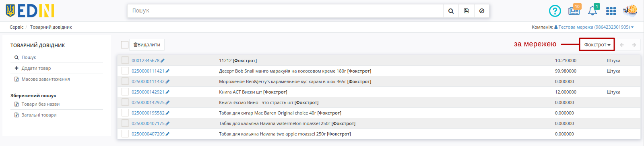
Task: Select the Книга Эксмо Вино product name
Action: pyautogui.click(x=268, y=103)
